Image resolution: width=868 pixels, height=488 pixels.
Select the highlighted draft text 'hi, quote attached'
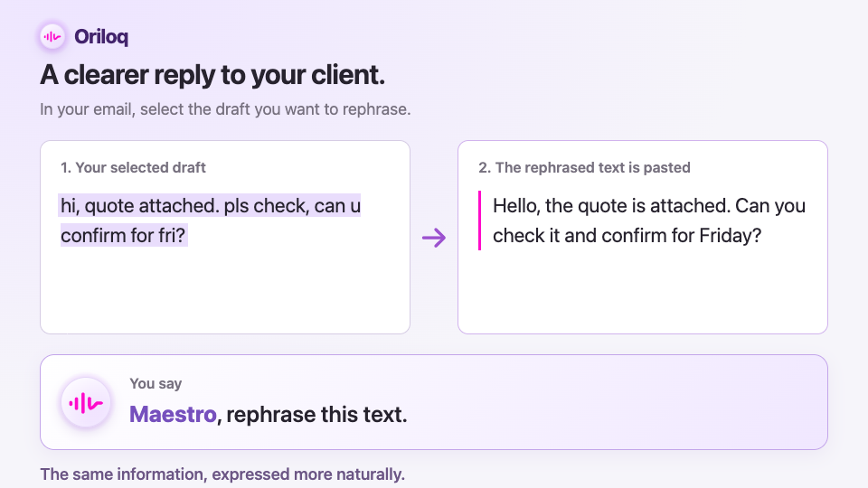pyautogui.click(x=139, y=206)
